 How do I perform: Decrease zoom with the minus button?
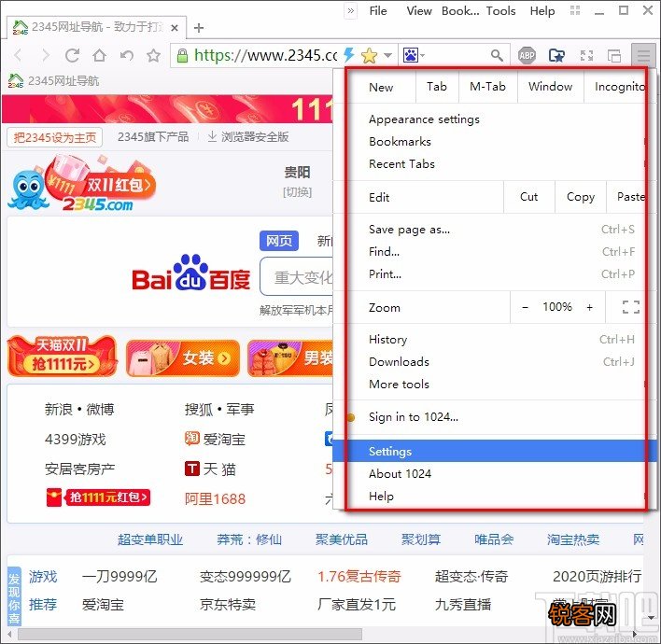coord(525,307)
